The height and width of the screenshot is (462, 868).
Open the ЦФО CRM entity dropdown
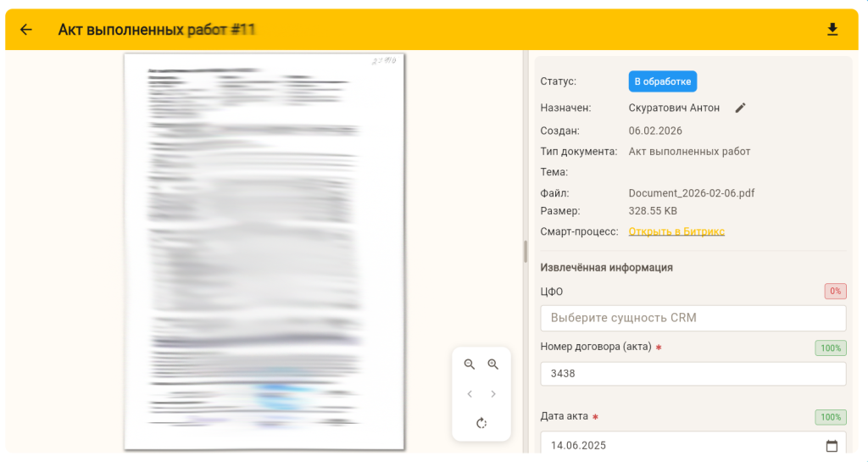pyautogui.click(x=693, y=318)
